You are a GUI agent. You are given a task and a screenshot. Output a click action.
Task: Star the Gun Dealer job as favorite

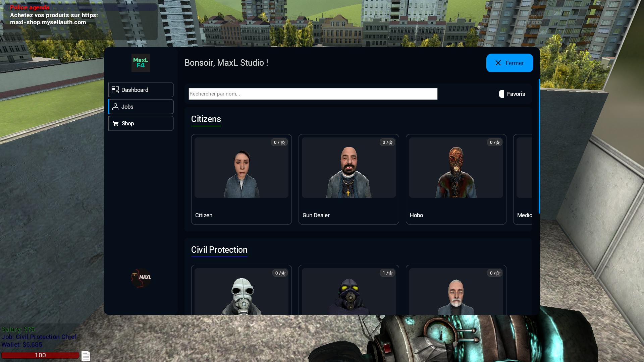pos(390,142)
